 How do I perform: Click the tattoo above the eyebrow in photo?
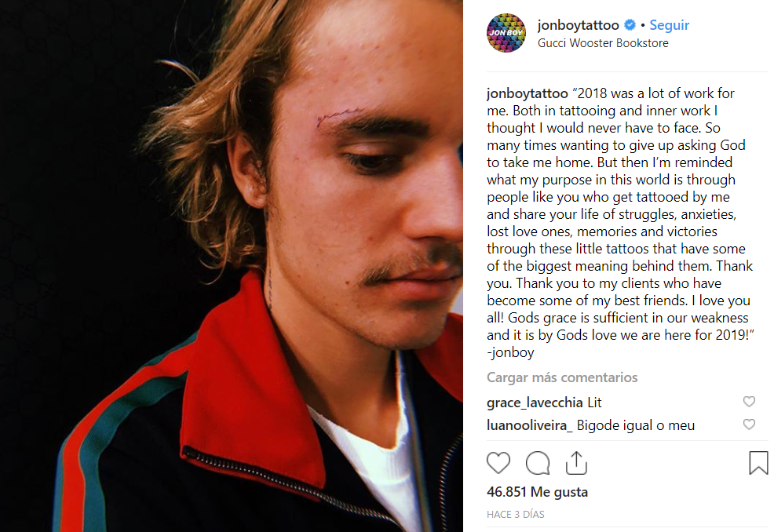(340, 116)
